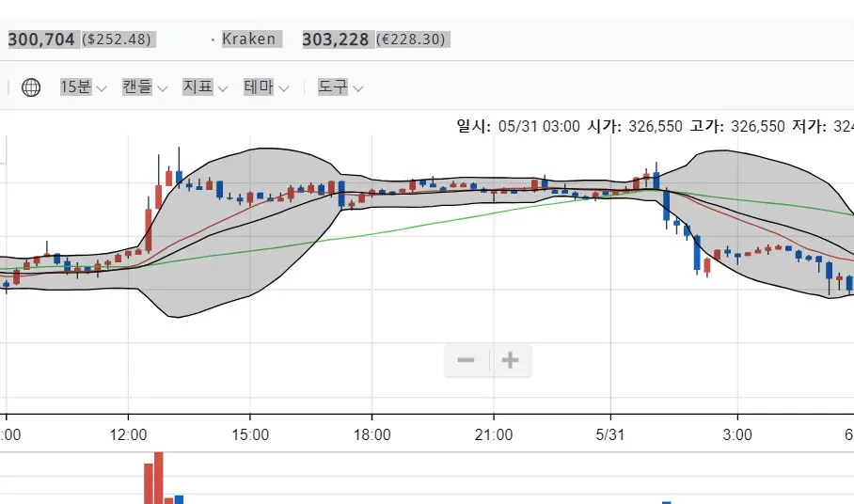Click the 18:00 time axis label

(x=372, y=434)
